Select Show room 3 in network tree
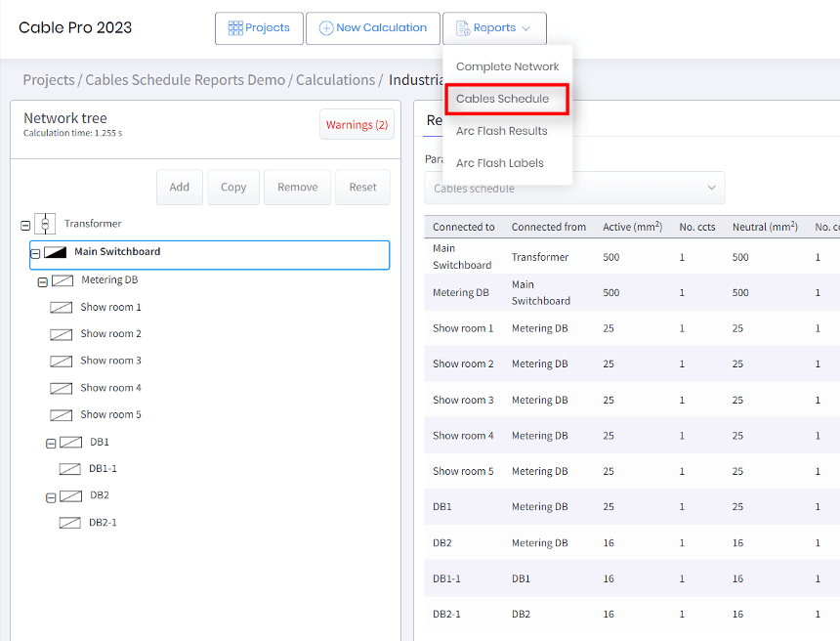Screen dimensions: 840x641 point(110,361)
